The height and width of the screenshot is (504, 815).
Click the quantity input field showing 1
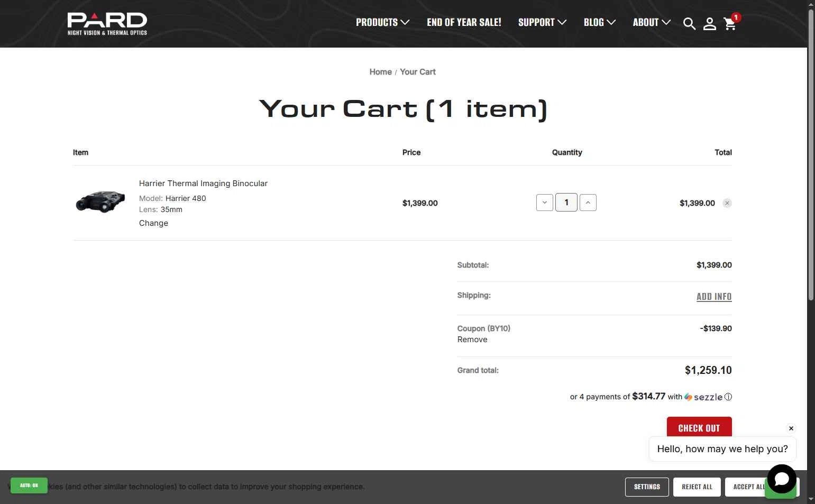[x=566, y=203]
